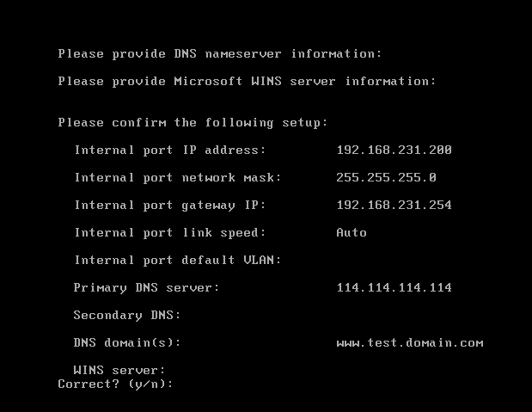Select the primary DNS value 114.114.114.114
The height and width of the screenshot is (412, 532).
click(x=394, y=288)
